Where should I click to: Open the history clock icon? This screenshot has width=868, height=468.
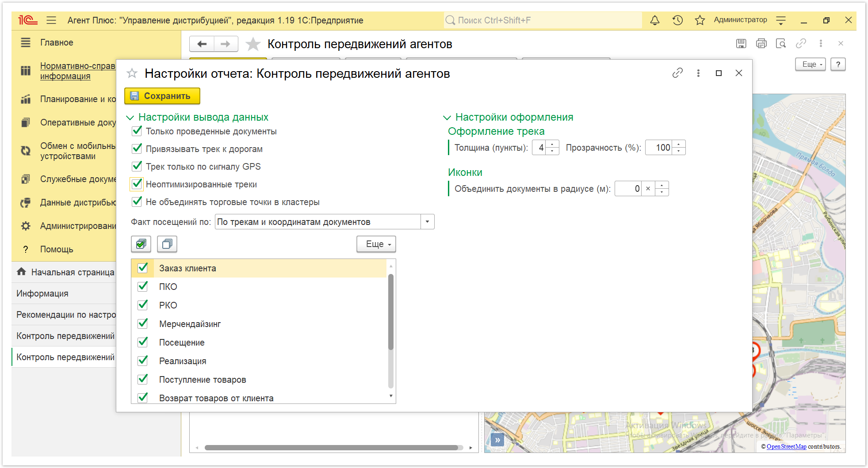coord(677,20)
